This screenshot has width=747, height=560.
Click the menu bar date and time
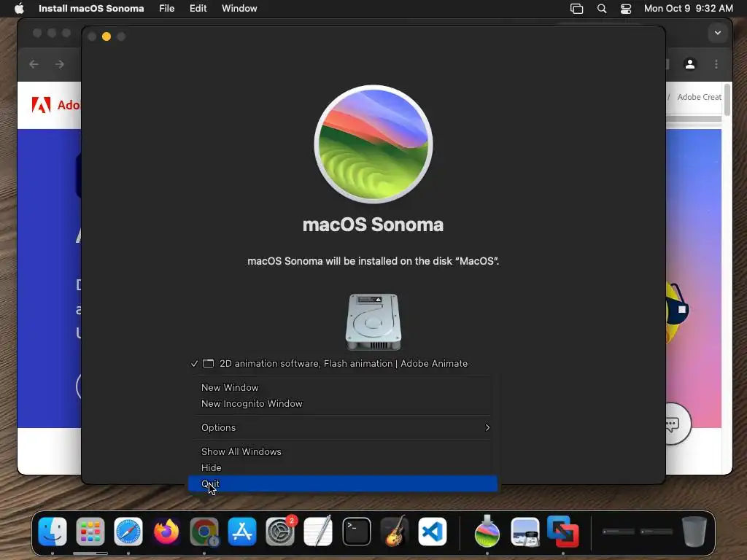(689, 8)
